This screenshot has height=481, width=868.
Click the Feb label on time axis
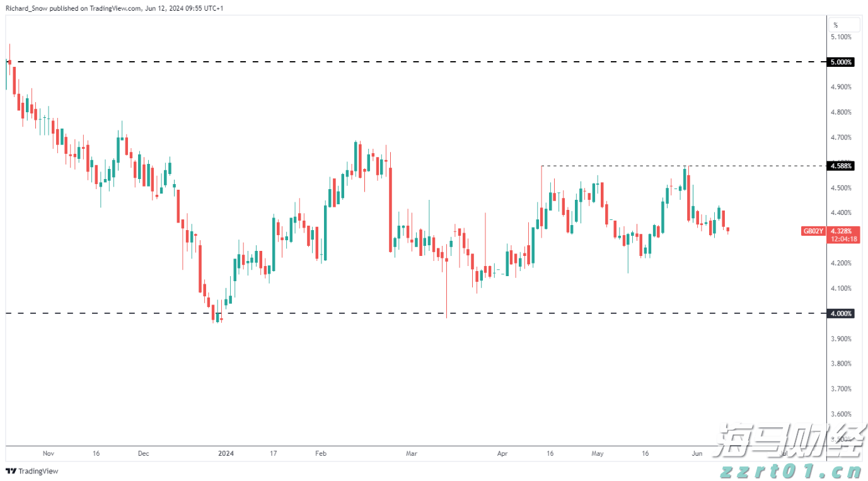coord(320,453)
